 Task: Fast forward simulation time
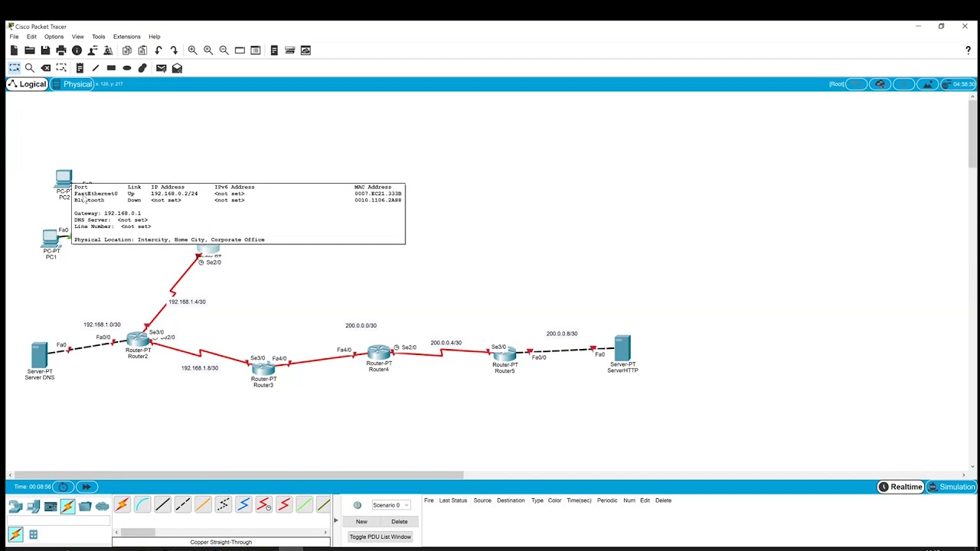pyautogui.click(x=86, y=487)
